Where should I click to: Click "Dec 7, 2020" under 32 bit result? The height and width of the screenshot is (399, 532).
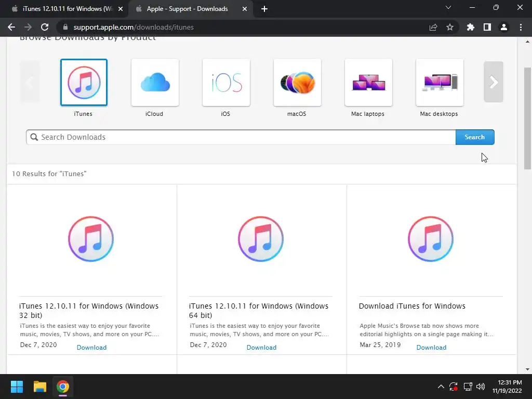coord(38,345)
